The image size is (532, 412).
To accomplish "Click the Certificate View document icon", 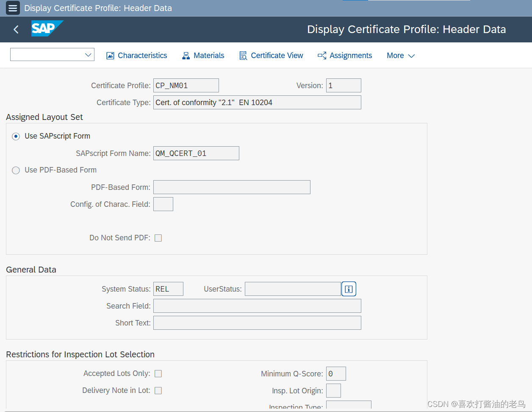I will pos(243,55).
